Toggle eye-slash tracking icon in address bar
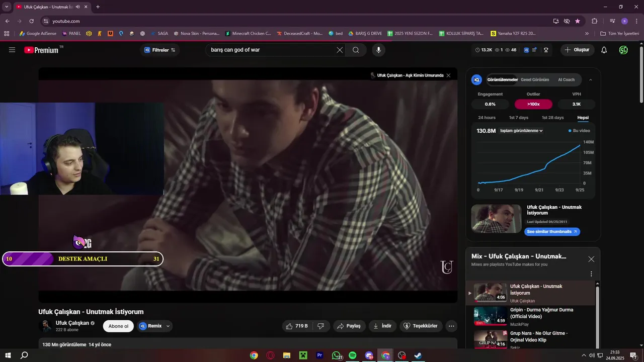Image resolution: width=644 pixels, height=362 pixels. 567,21
